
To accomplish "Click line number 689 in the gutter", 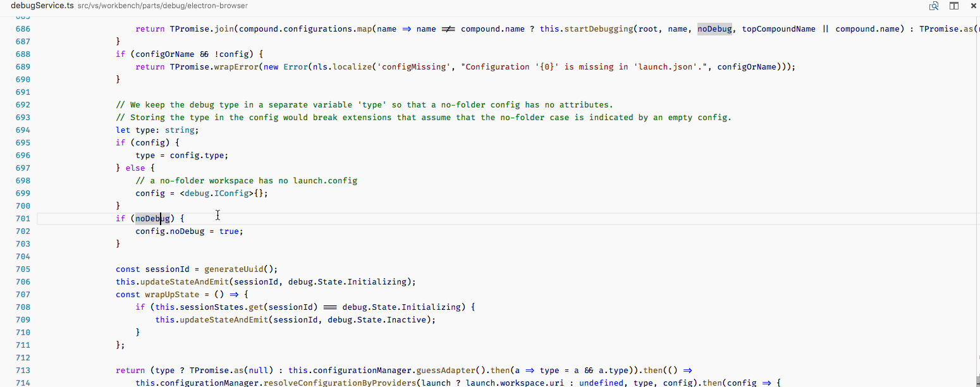I will (23, 67).
